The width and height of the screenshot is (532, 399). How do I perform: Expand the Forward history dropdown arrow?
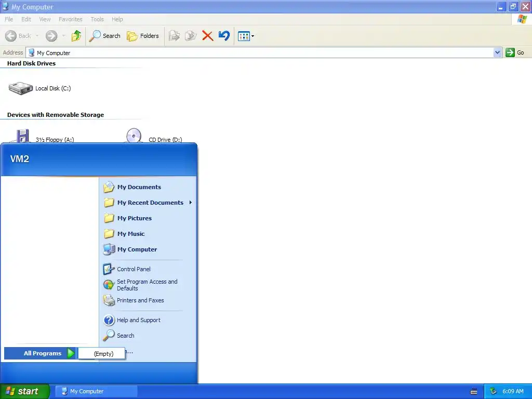click(64, 36)
